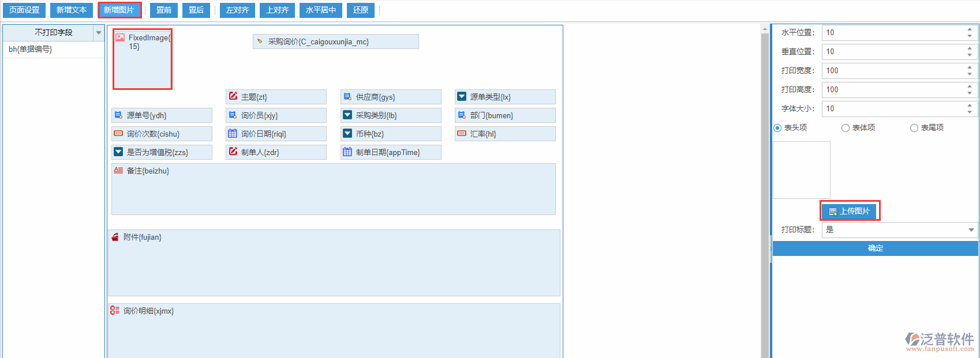The image size is (980, 358).
Task: Click the icon beside 源单号{ydh}
Action: click(x=118, y=115)
